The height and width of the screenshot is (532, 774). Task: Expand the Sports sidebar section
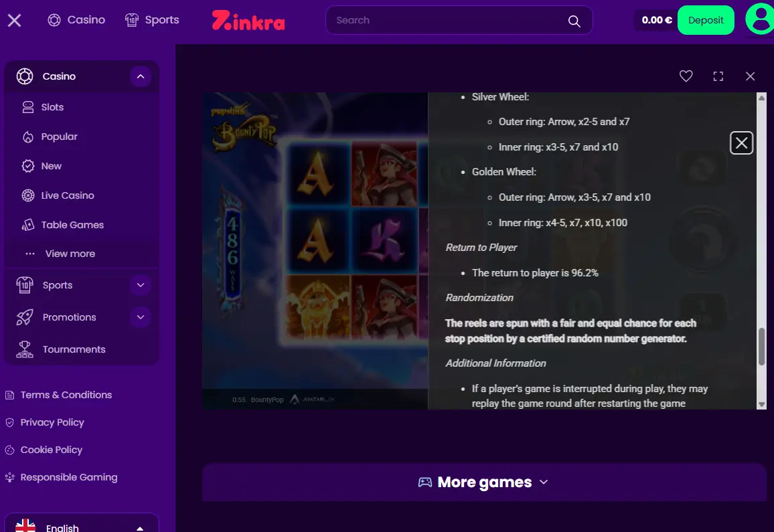[141, 285]
